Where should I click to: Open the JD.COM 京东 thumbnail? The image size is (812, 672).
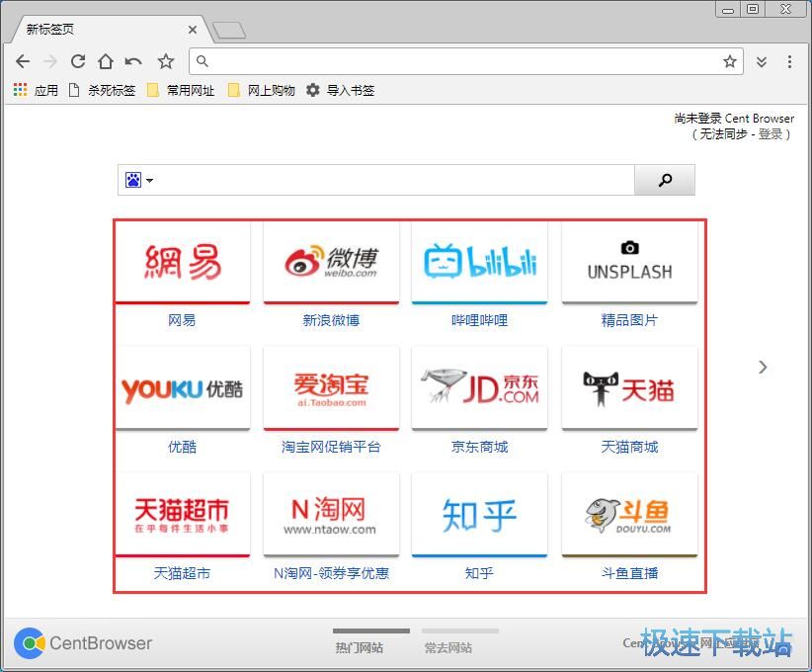pos(479,388)
